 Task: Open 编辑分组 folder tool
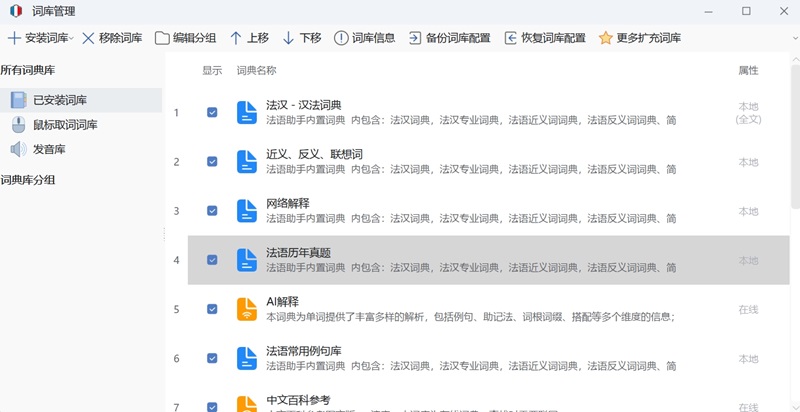[185, 38]
